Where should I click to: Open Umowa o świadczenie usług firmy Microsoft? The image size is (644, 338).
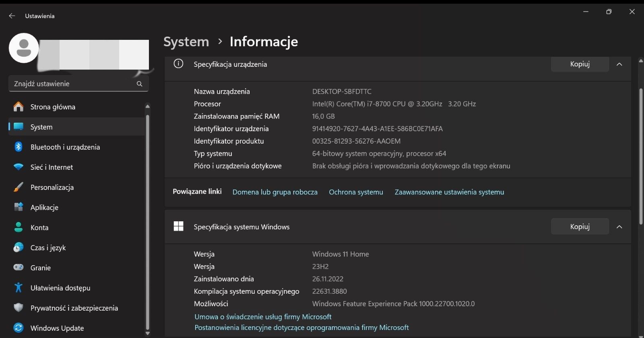(263, 317)
